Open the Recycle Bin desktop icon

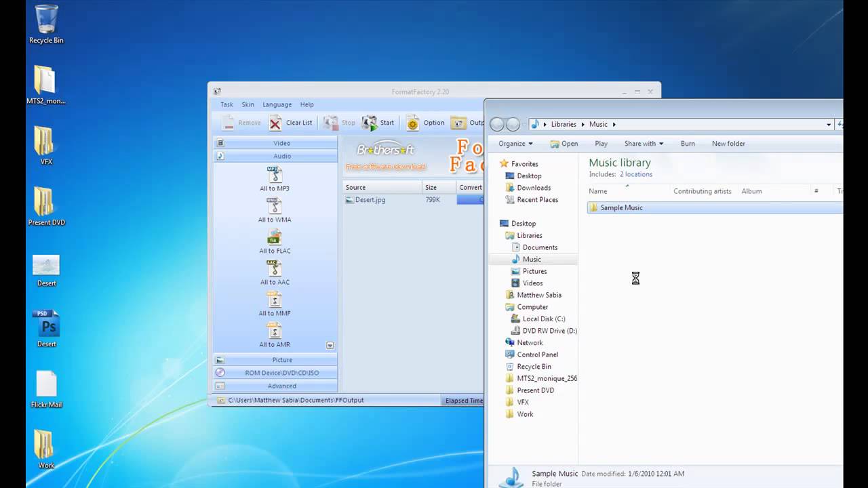46,24
